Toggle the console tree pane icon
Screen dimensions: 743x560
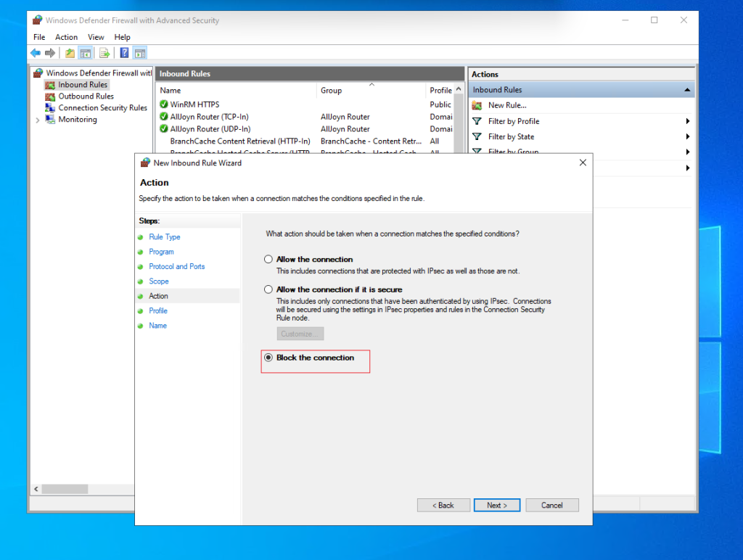point(85,52)
